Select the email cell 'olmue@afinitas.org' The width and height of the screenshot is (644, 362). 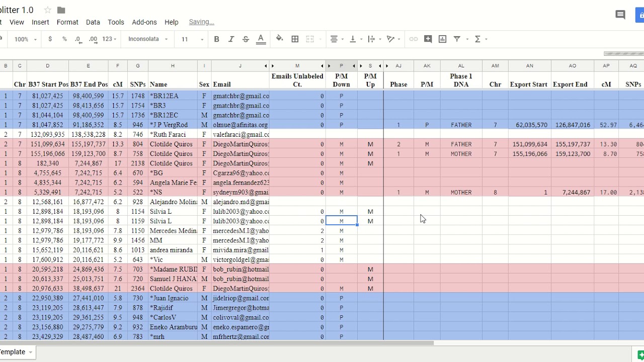[x=240, y=125]
